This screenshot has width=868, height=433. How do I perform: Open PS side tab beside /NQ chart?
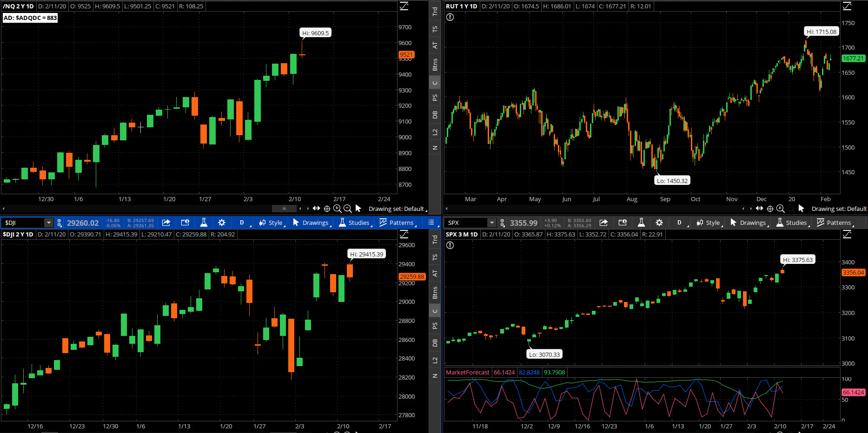point(435,98)
